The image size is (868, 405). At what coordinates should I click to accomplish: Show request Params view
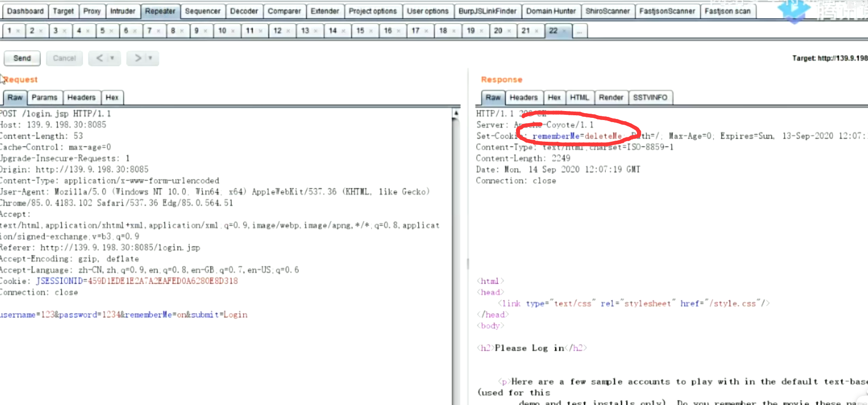44,97
